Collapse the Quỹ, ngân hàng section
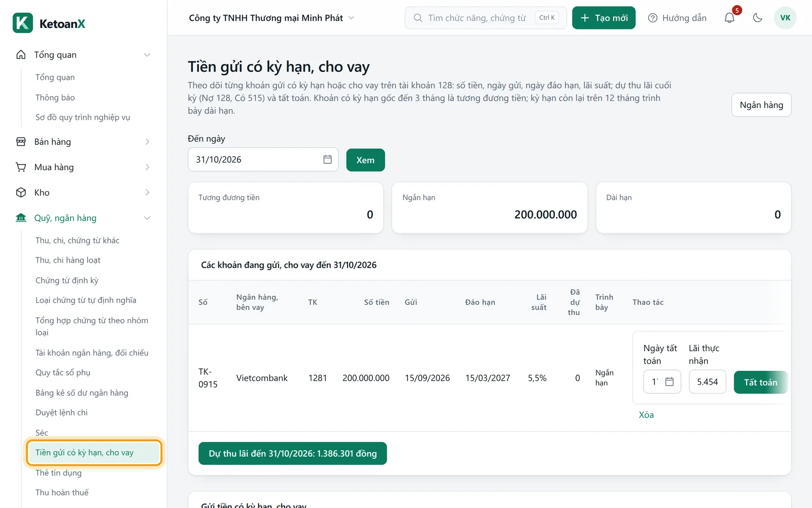The width and height of the screenshot is (812, 508). (x=147, y=218)
